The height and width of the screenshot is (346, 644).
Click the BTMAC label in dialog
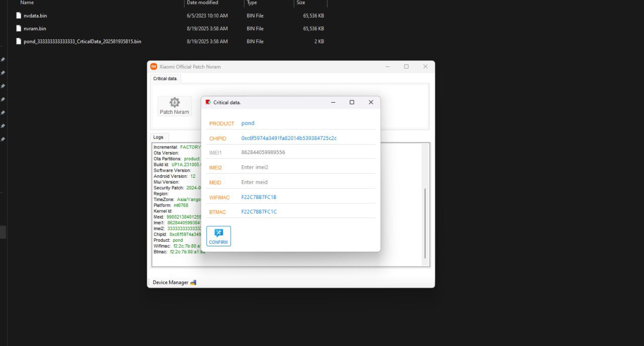(218, 212)
